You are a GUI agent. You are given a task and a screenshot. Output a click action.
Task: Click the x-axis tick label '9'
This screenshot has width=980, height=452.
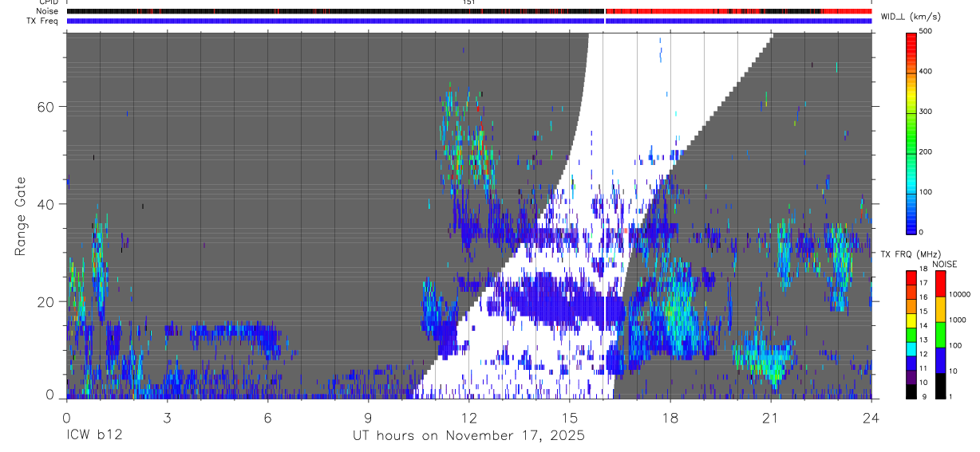pyautogui.click(x=368, y=417)
